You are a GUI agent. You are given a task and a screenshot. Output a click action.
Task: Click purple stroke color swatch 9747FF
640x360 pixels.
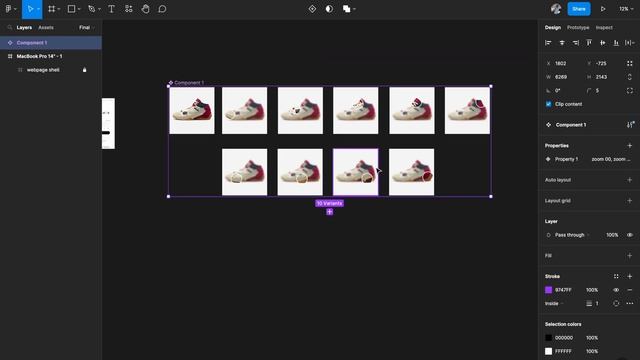click(x=549, y=290)
